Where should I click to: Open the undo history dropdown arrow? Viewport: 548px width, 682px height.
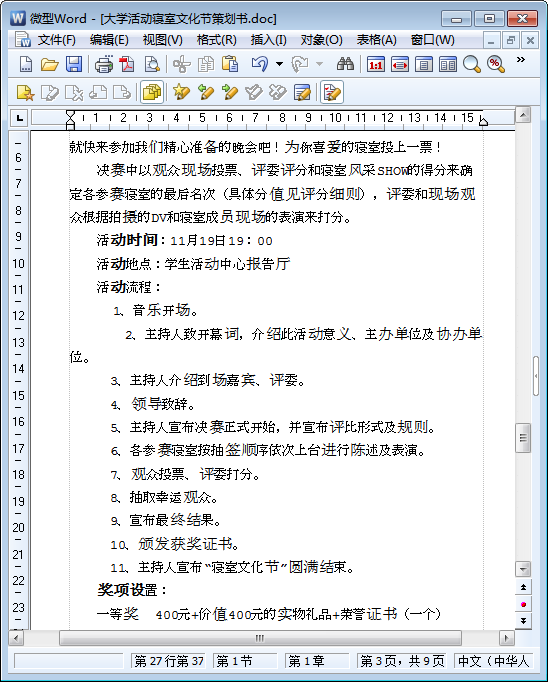(279, 64)
